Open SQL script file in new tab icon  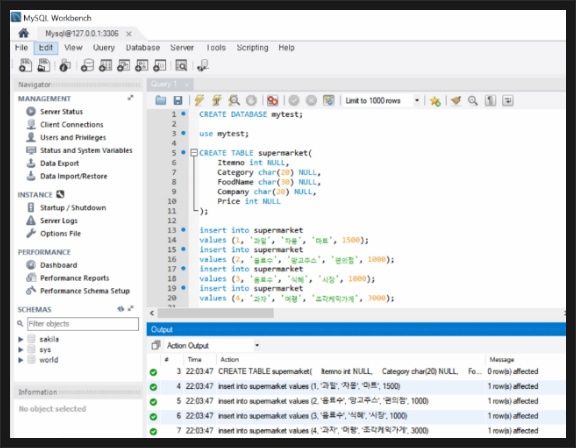click(x=44, y=65)
